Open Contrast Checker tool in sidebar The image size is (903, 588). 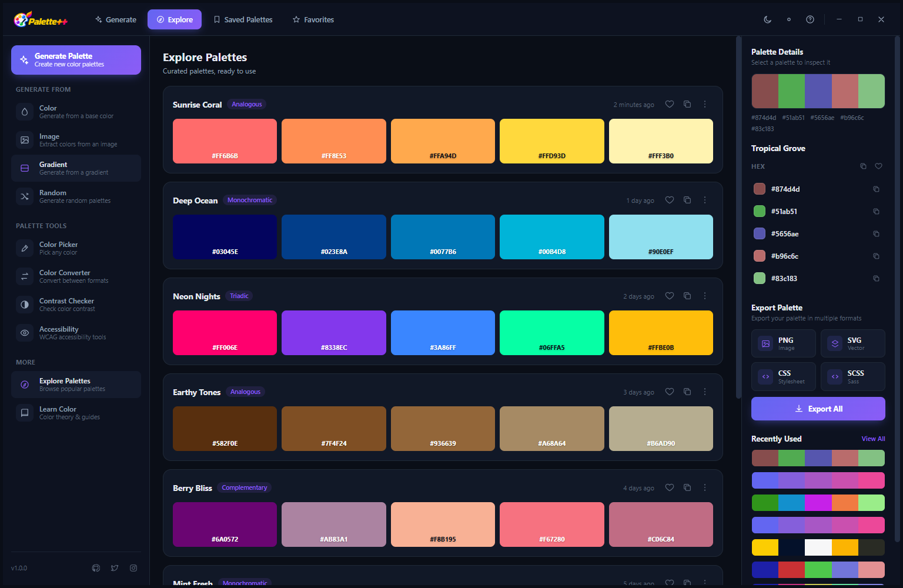[x=76, y=305]
